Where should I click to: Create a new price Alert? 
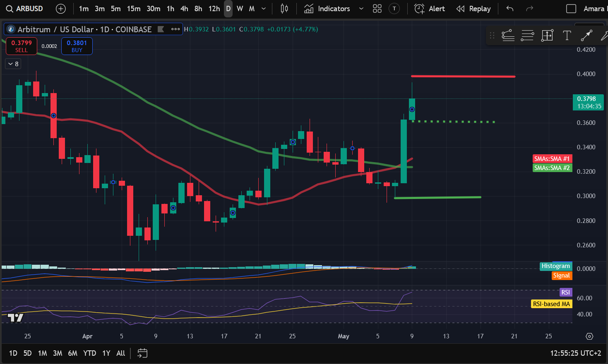(430, 9)
